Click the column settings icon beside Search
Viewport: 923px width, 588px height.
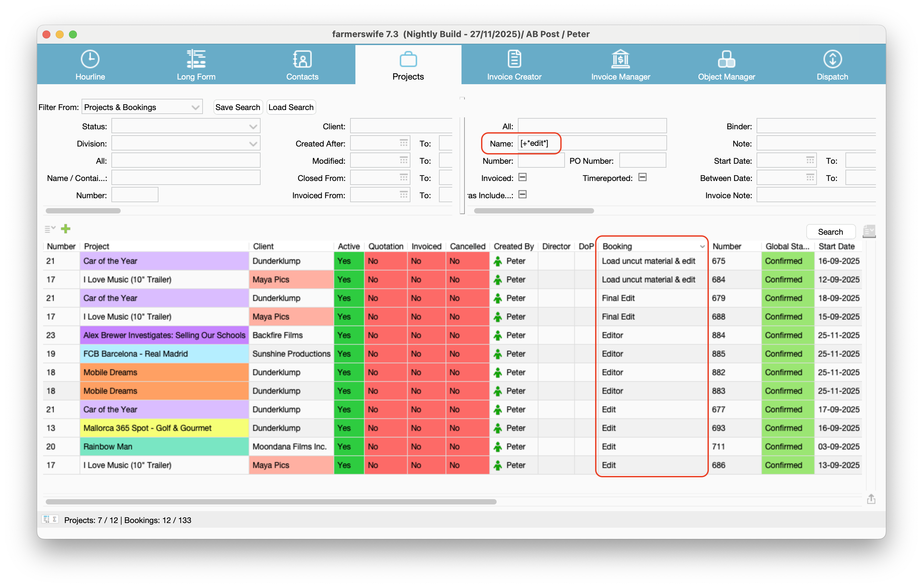coord(869,231)
